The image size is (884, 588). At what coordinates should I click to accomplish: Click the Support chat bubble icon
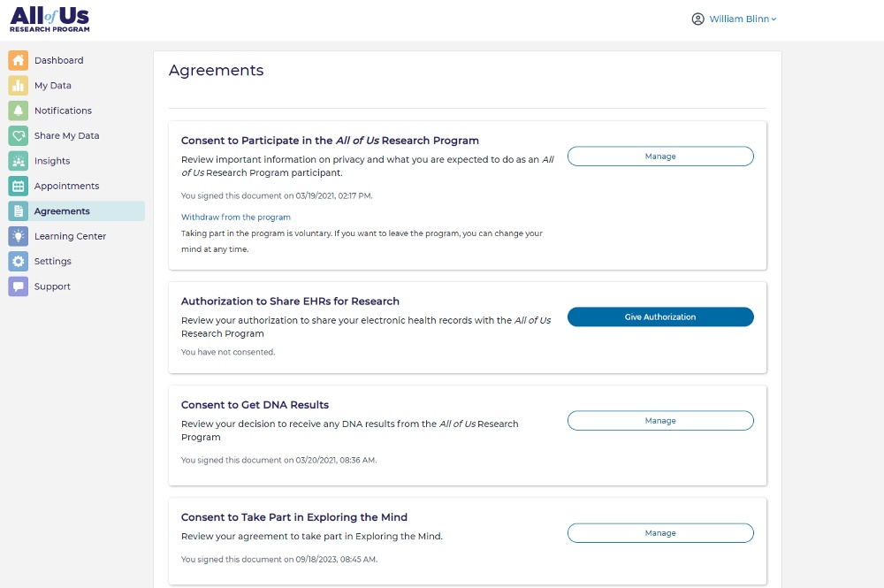tap(18, 286)
